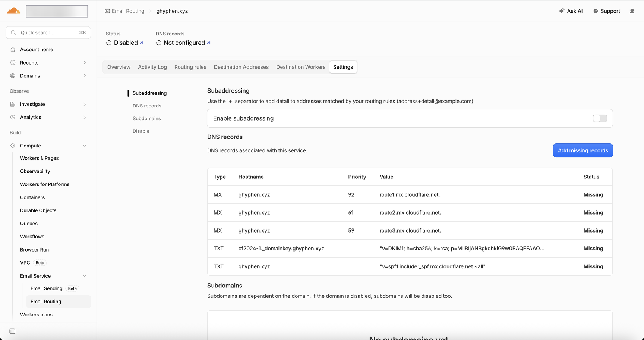The image size is (644, 340).
Task: Open Email Sending Beta in sidebar
Action: (54, 288)
